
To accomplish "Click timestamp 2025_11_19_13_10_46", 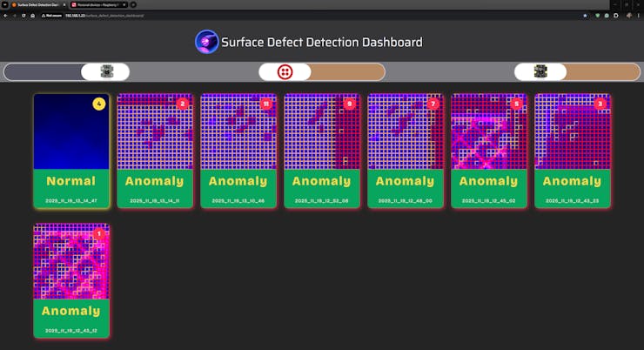I will click(238, 201).
